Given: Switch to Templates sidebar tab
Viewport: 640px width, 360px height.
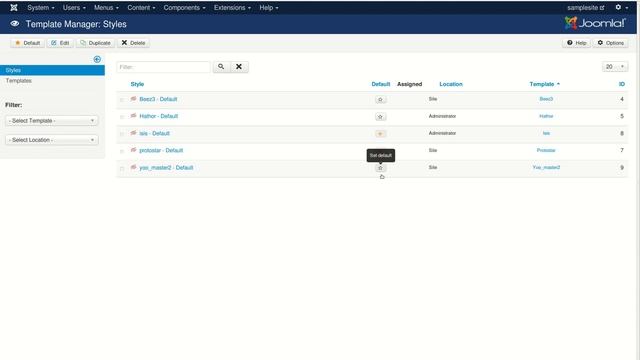Looking at the screenshot, I should [x=19, y=81].
